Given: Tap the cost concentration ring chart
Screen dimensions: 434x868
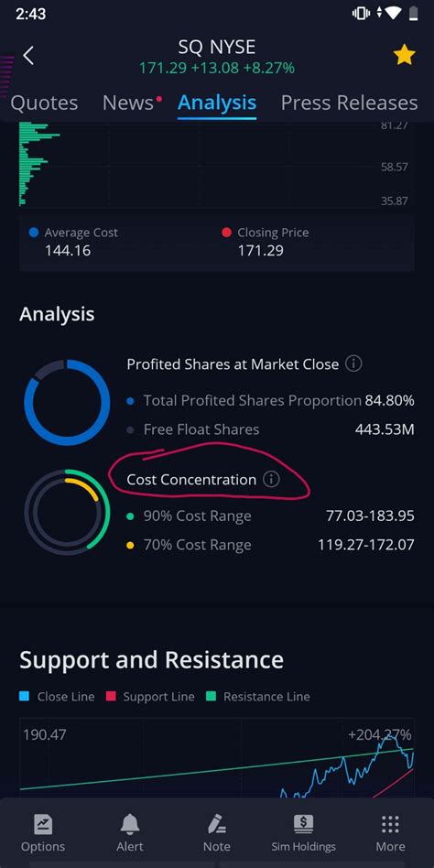Looking at the screenshot, I should pos(67,512).
